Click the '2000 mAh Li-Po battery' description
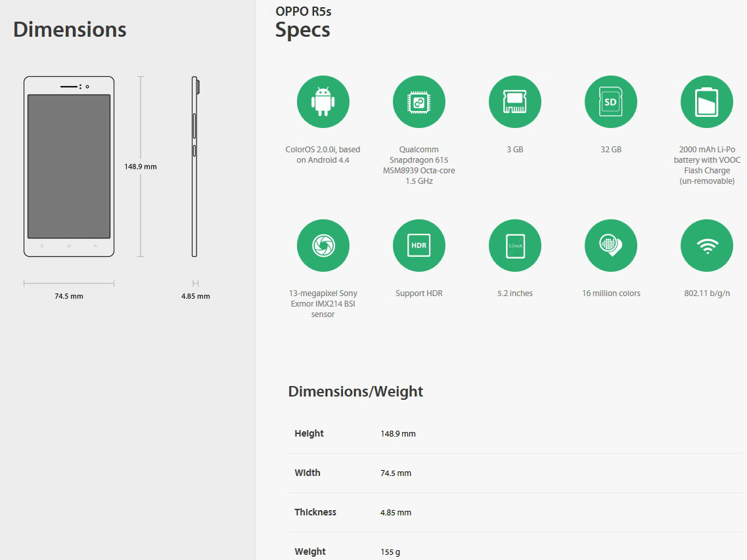Viewport: 747px width, 560px height. pos(707,165)
